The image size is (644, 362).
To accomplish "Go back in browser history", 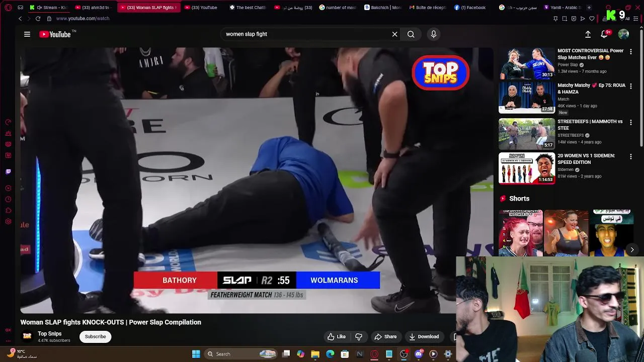I will tap(20, 19).
